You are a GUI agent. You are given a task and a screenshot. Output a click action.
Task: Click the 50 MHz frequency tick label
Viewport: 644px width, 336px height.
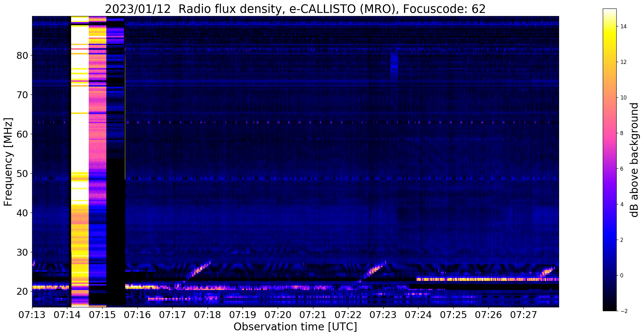(x=22, y=174)
